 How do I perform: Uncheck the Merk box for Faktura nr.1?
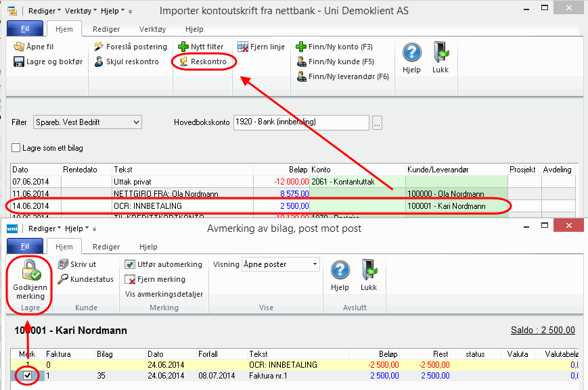tap(28, 375)
